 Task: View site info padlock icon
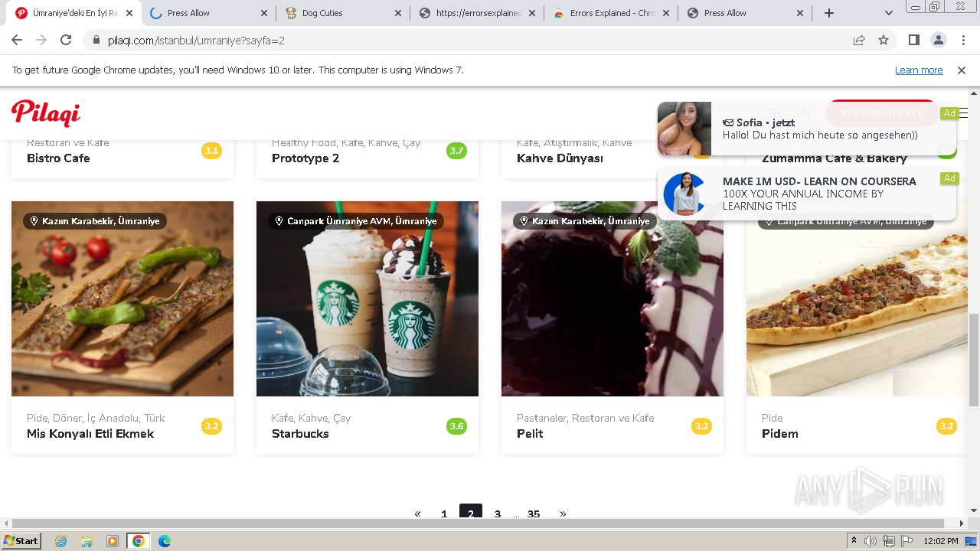pyautogui.click(x=96, y=41)
